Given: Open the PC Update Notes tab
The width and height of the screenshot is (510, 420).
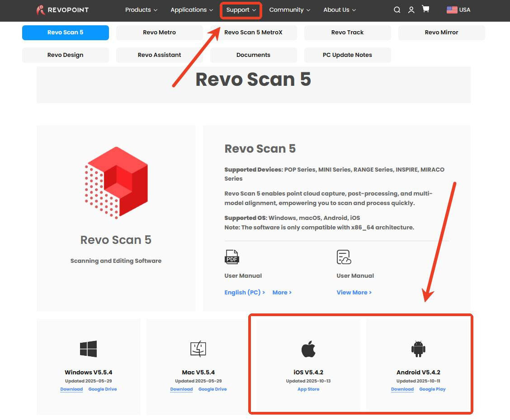Looking at the screenshot, I should [x=347, y=55].
